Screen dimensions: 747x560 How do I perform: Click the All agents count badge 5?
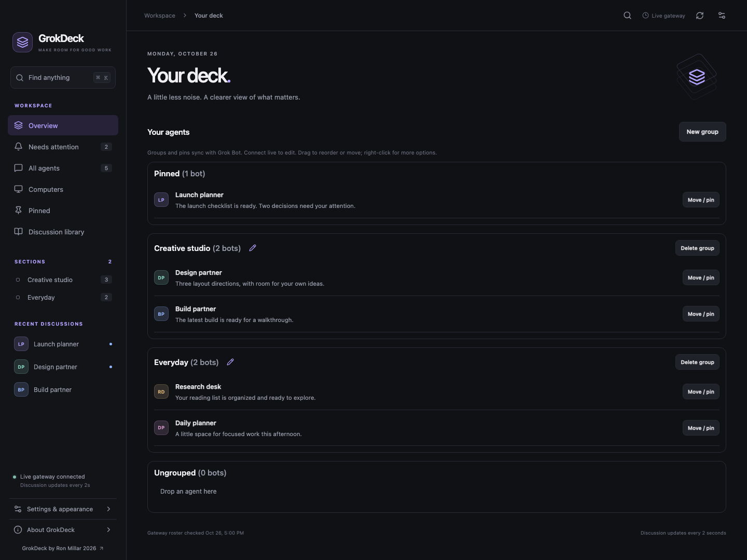point(106,168)
